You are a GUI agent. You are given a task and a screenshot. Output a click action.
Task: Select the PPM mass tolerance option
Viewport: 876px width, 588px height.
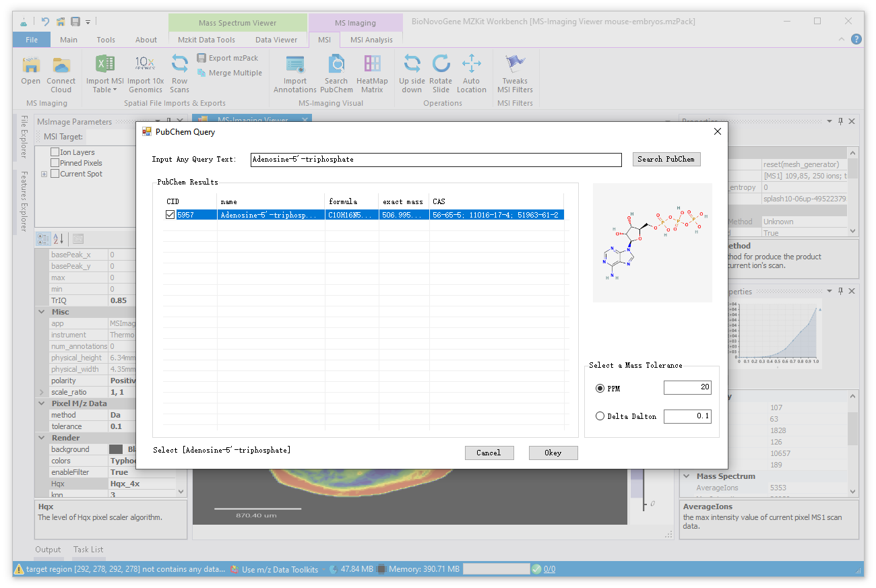click(x=600, y=389)
